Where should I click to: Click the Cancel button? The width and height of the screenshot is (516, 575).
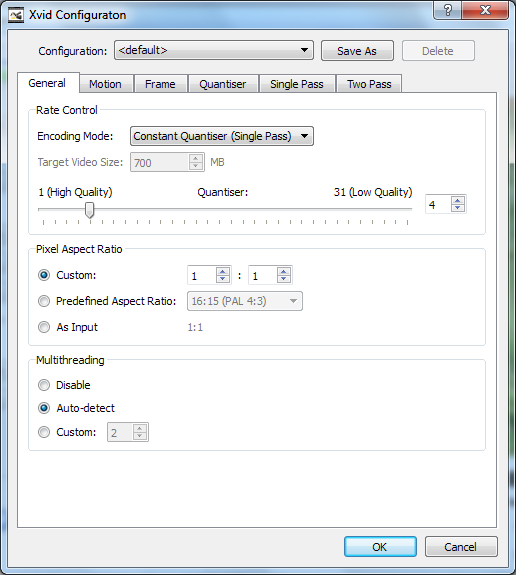[x=461, y=547]
